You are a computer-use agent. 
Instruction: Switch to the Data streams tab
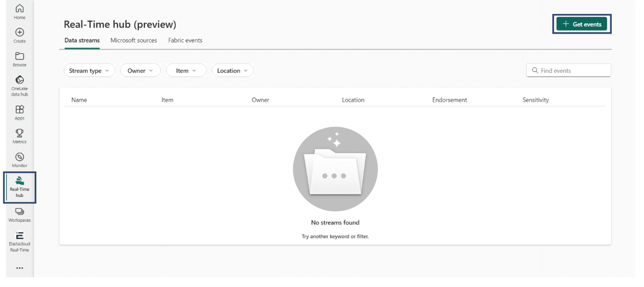click(82, 41)
